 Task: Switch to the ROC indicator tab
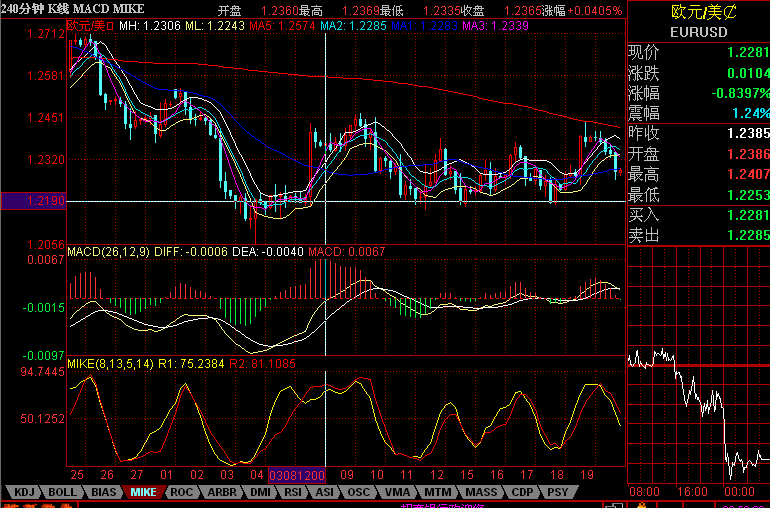point(182,492)
